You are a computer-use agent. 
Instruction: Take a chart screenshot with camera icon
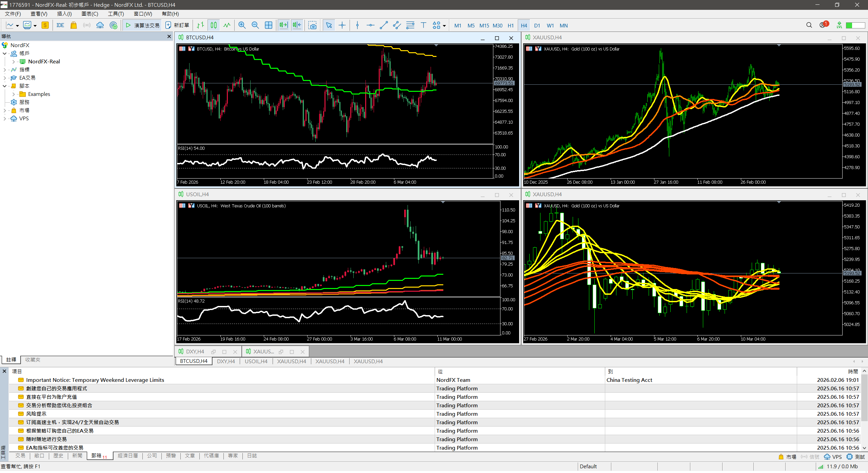point(312,25)
